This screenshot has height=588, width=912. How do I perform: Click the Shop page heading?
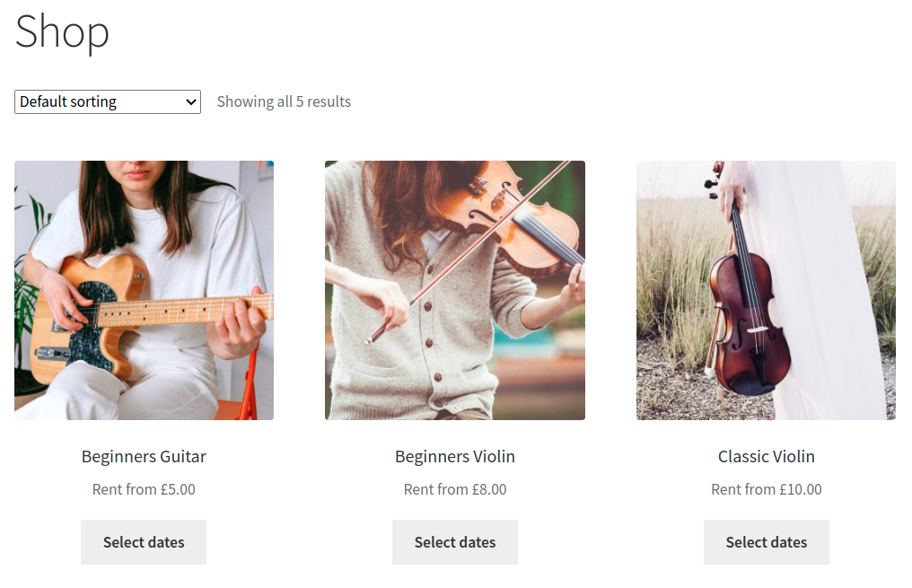click(62, 31)
